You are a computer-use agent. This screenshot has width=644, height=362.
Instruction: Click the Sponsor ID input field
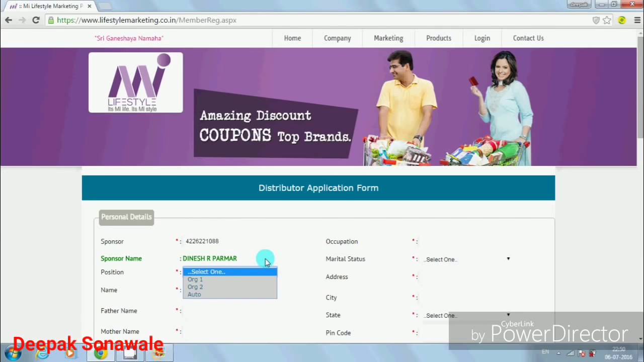click(x=230, y=241)
